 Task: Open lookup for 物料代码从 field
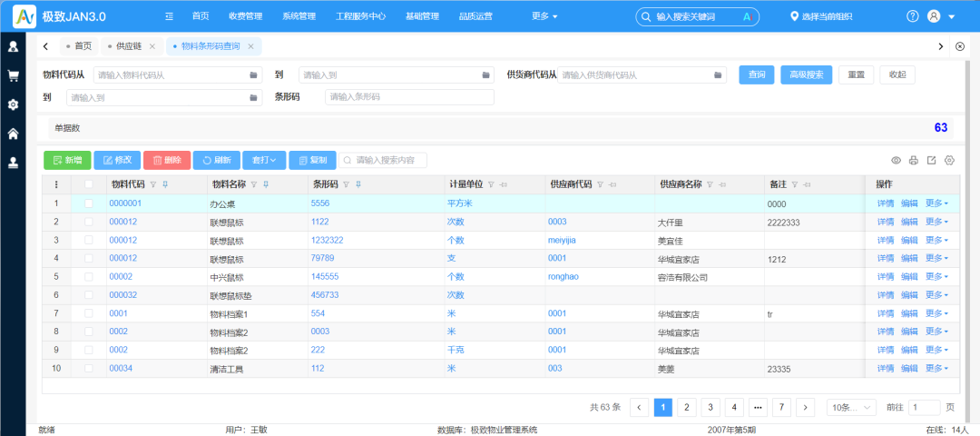coord(253,75)
